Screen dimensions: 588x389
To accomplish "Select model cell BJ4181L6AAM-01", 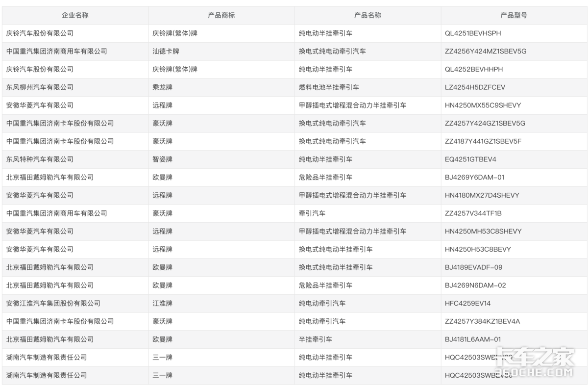I will click(473, 339).
